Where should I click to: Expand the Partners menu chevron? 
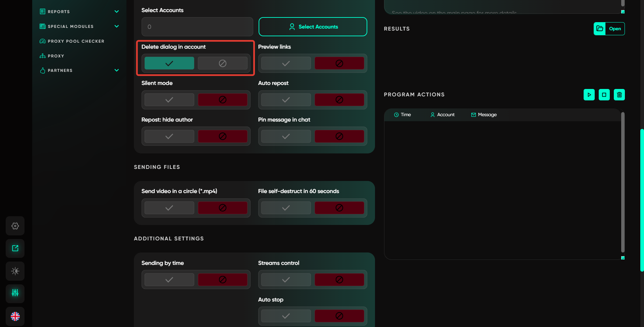coord(116,70)
